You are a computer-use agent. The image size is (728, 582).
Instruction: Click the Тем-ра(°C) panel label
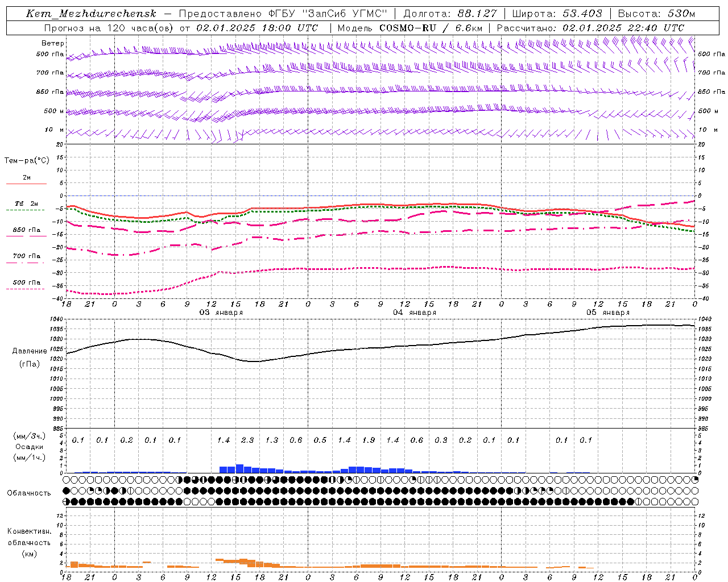click(27, 161)
